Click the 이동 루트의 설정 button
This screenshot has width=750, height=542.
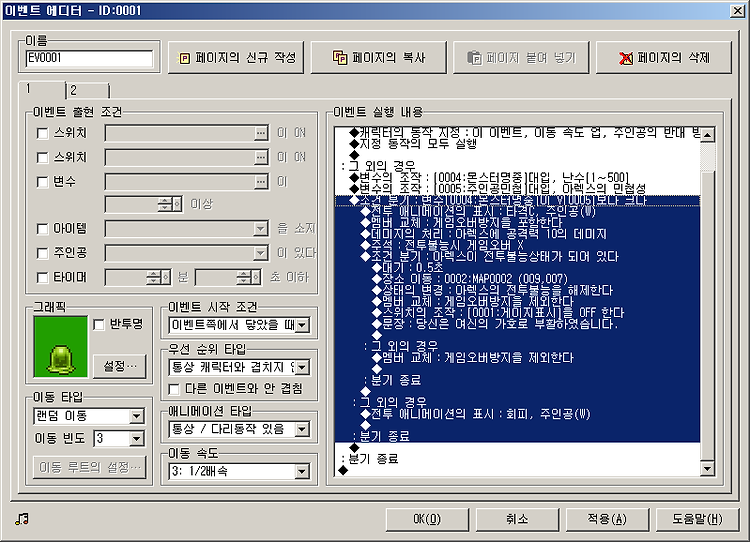(90, 467)
